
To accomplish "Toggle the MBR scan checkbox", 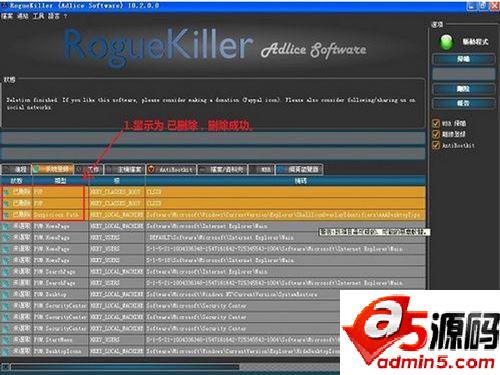I will click(436, 123).
